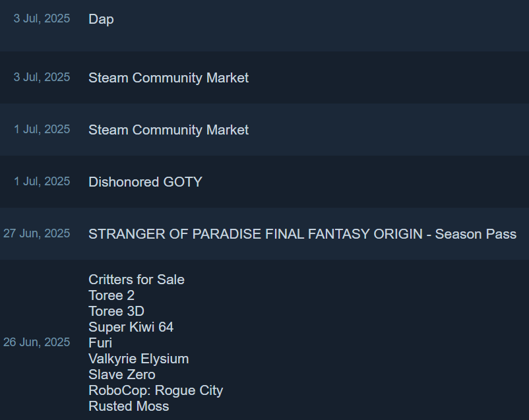This screenshot has height=420, width=529.
Task: Select Super Kiwi 64 item
Action: (131, 327)
